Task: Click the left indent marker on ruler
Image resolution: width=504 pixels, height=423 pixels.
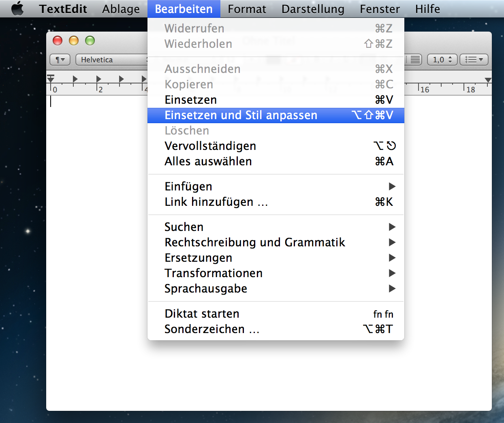Action: click(x=51, y=78)
